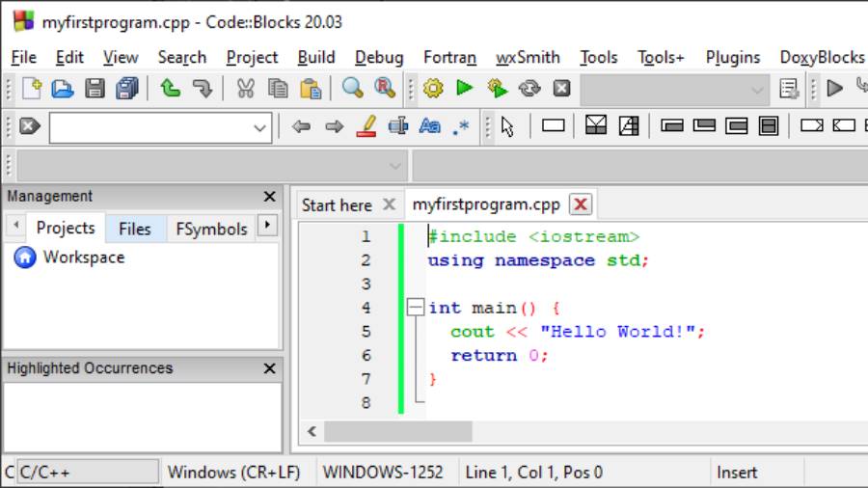Click the New file toolbar icon
Screen dimensions: 868x488
pyautogui.click(x=32, y=90)
